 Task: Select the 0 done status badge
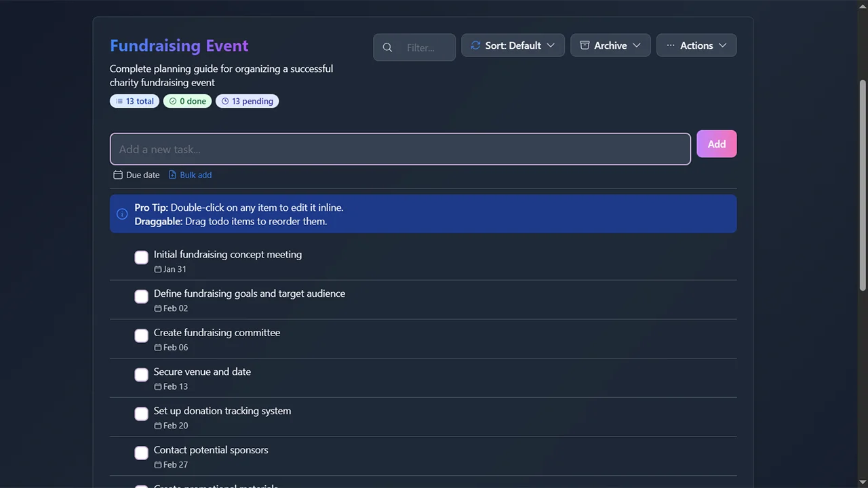point(187,101)
